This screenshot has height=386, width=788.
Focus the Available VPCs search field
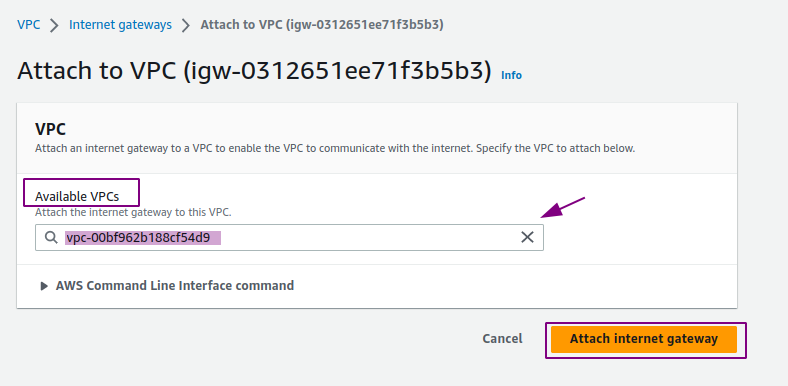click(x=289, y=237)
